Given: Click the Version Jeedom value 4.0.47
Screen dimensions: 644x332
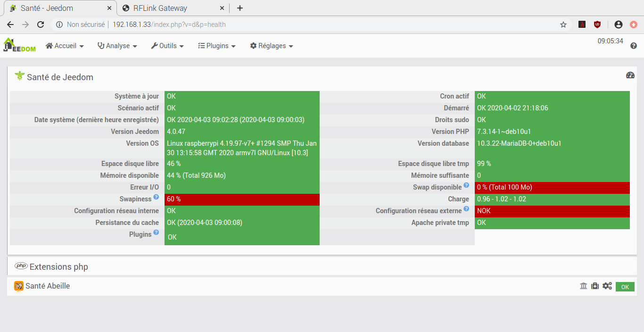Looking at the screenshot, I should pos(176,132).
